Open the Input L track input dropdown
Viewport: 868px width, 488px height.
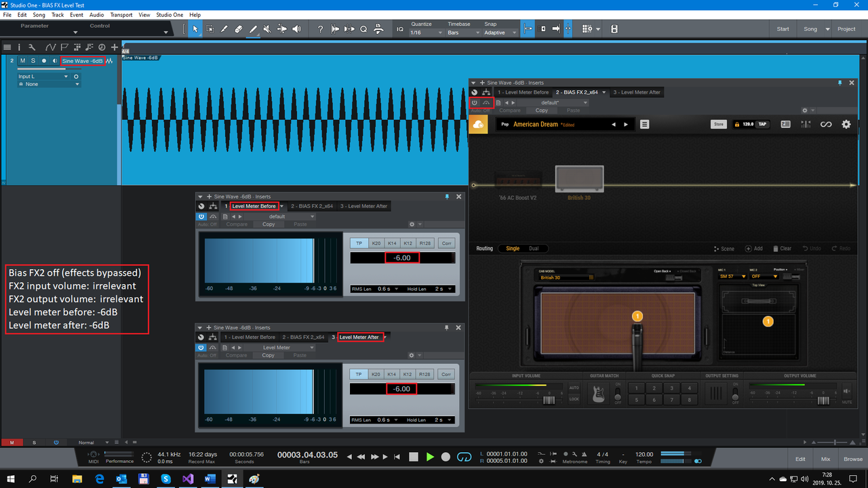(43, 77)
